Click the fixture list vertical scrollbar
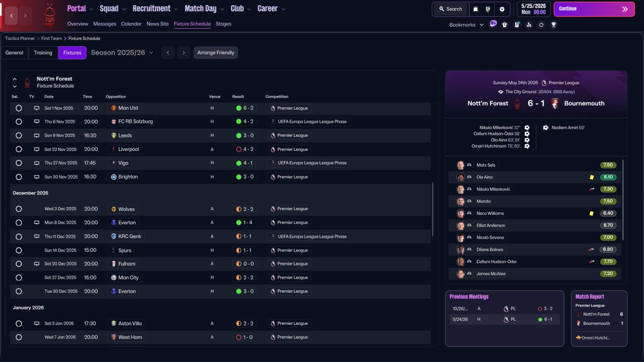644x362 pixels. tap(433, 209)
